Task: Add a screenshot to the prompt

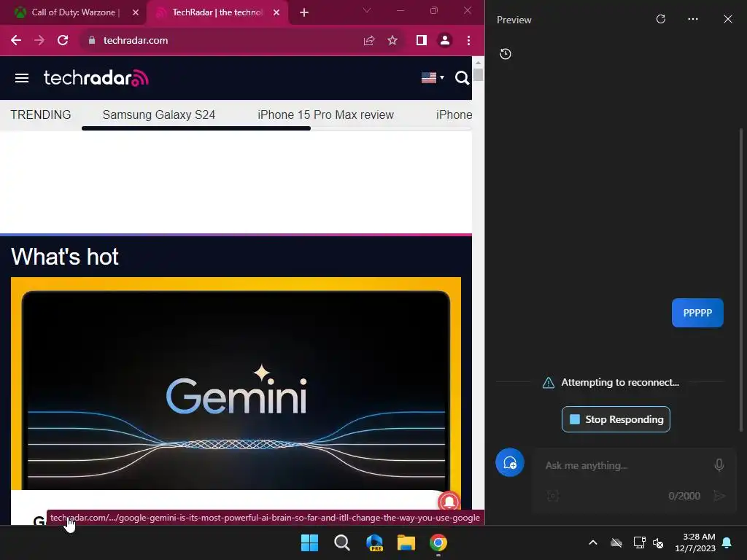Action: (553, 496)
